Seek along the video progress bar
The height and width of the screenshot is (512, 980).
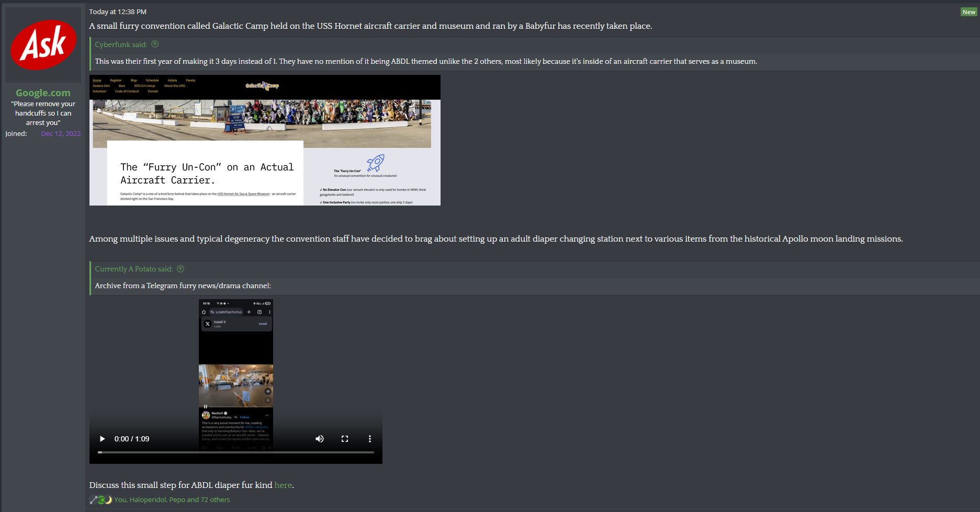coord(236,452)
